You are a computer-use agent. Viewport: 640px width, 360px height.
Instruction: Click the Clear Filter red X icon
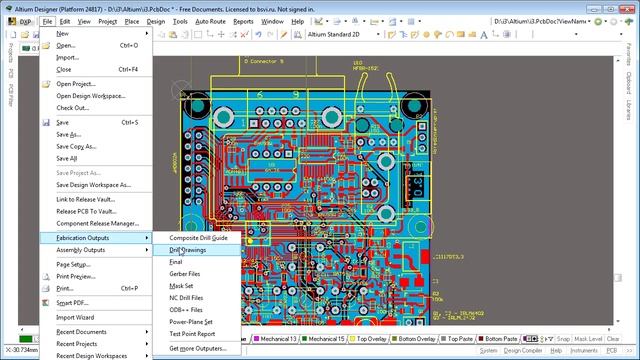(x=244, y=34)
